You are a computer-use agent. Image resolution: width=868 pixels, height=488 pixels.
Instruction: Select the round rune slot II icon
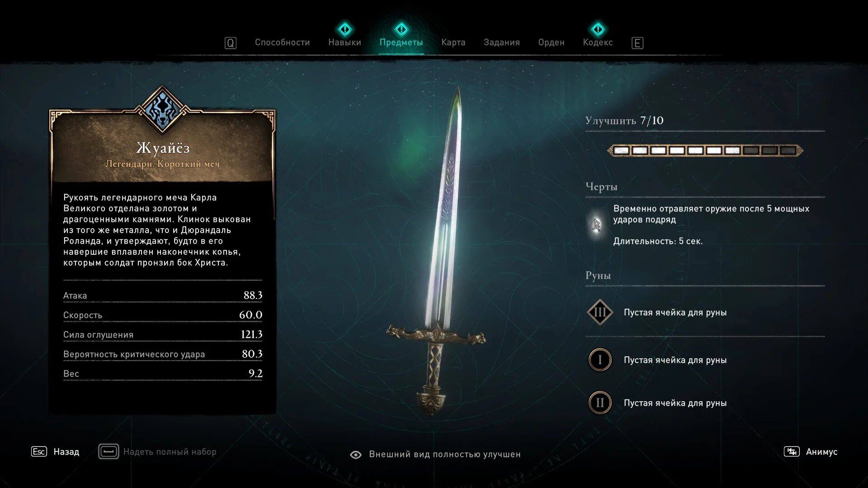click(600, 403)
